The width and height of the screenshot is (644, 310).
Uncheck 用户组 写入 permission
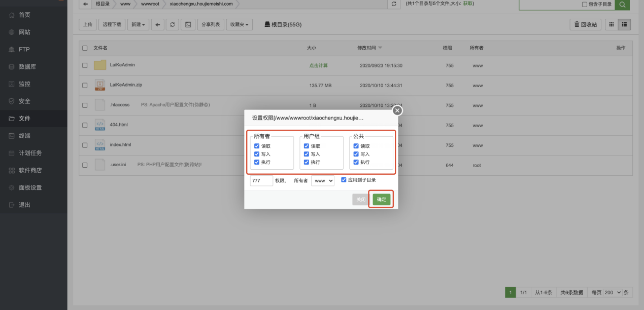tap(306, 154)
